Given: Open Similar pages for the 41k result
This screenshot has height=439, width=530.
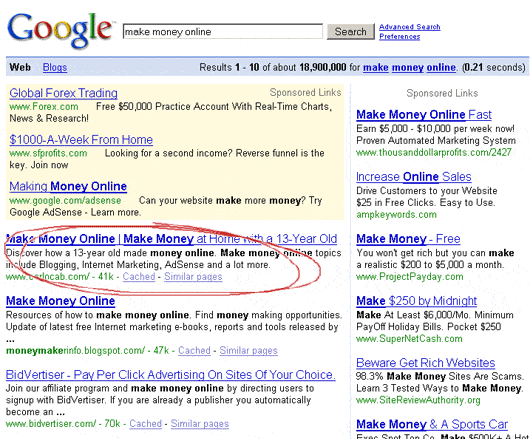Looking at the screenshot, I should (193, 276).
